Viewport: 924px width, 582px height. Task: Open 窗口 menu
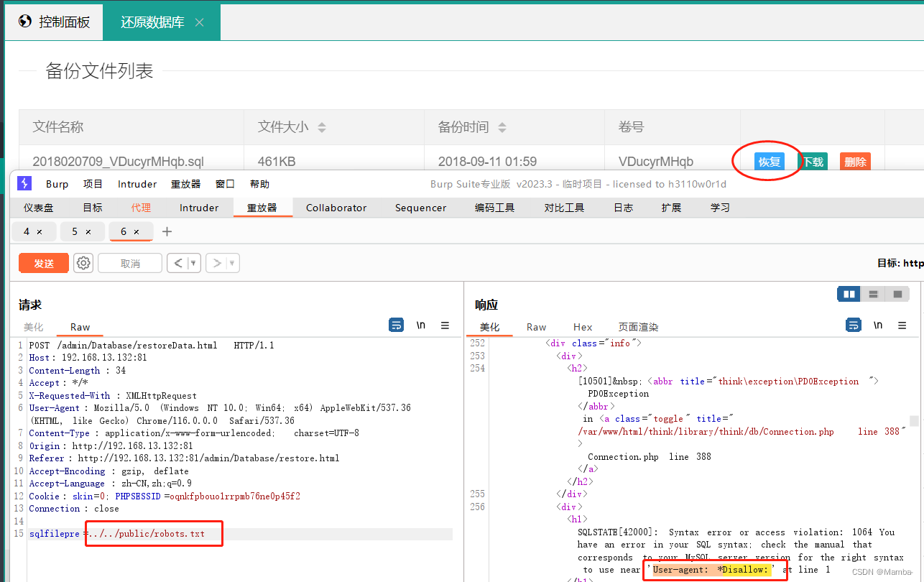pos(225,184)
